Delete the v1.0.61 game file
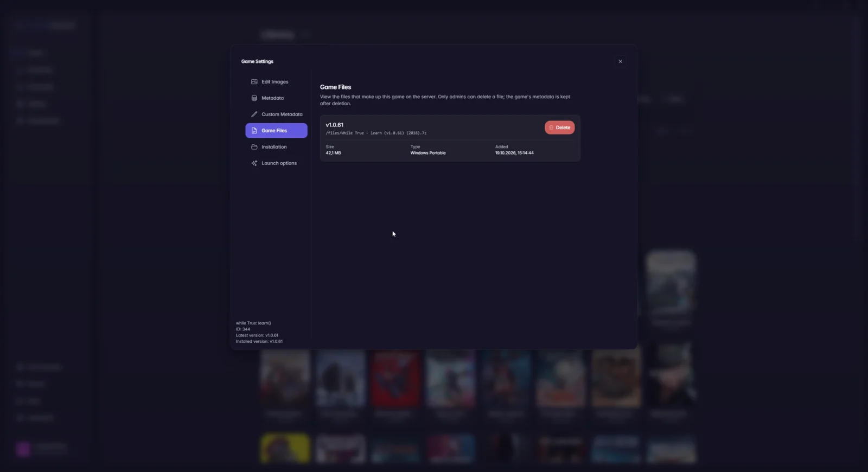 tap(559, 127)
